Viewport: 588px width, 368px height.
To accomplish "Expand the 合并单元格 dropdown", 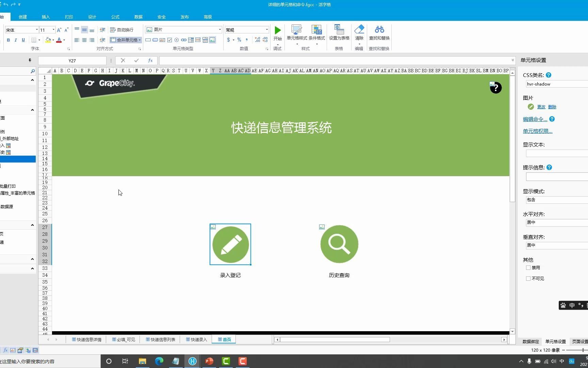I will [140, 40].
